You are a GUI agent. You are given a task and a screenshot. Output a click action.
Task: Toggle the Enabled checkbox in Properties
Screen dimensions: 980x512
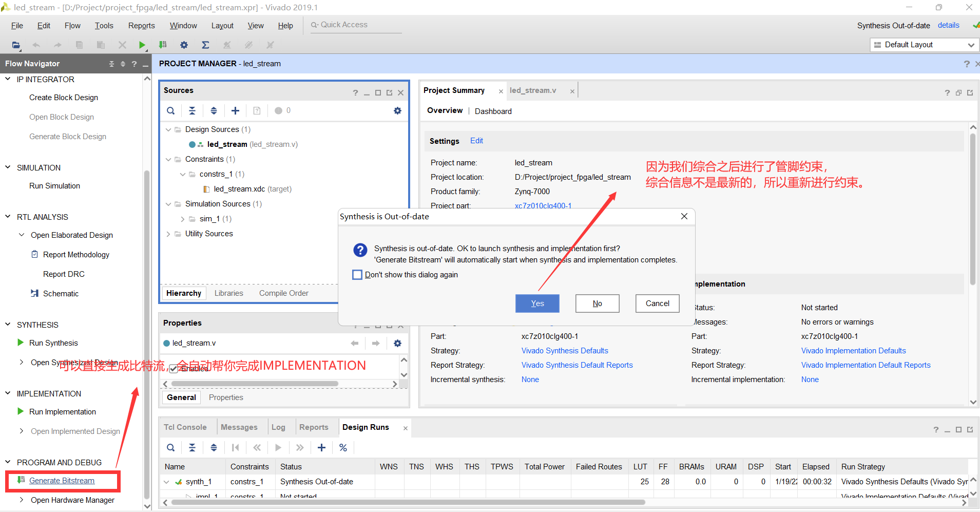click(174, 368)
